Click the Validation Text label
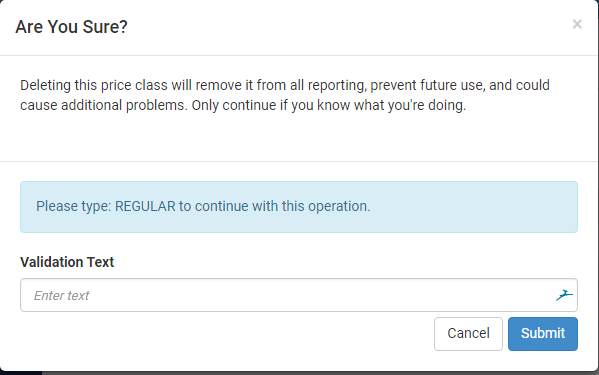Image resolution: width=599 pixels, height=375 pixels. pyautogui.click(x=67, y=262)
